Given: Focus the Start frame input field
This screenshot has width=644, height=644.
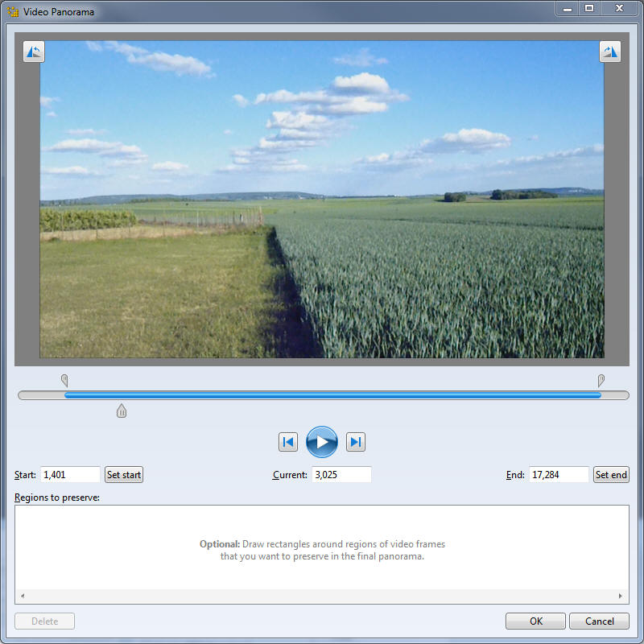Looking at the screenshot, I should [70, 475].
